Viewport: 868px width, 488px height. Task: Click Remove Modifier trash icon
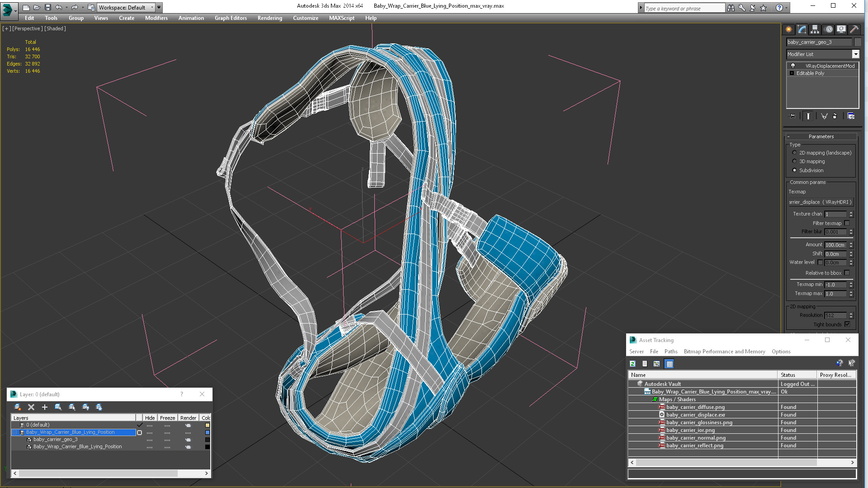coord(835,116)
